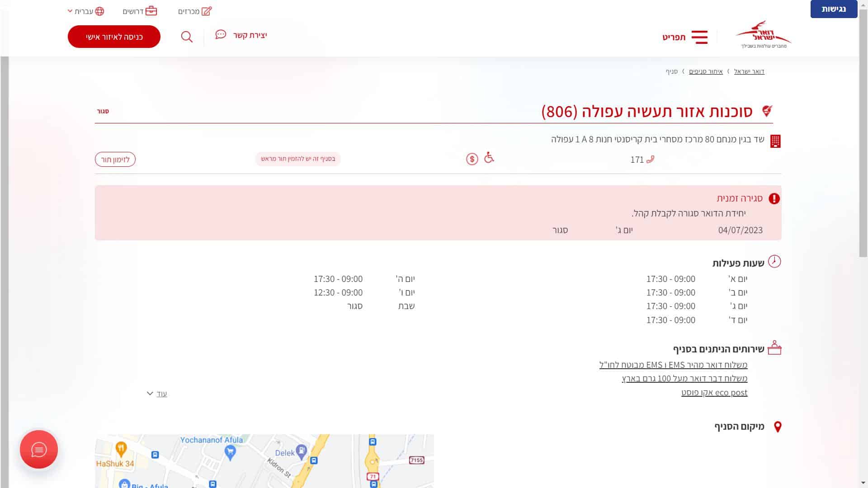Click the personal area login button
The width and height of the screenshot is (868, 488).
click(x=114, y=37)
